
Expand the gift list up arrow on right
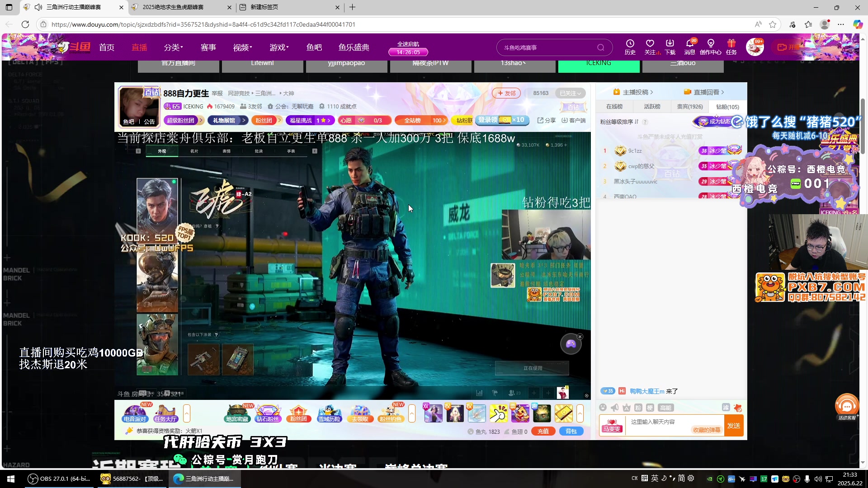pyautogui.click(x=580, y=413)
